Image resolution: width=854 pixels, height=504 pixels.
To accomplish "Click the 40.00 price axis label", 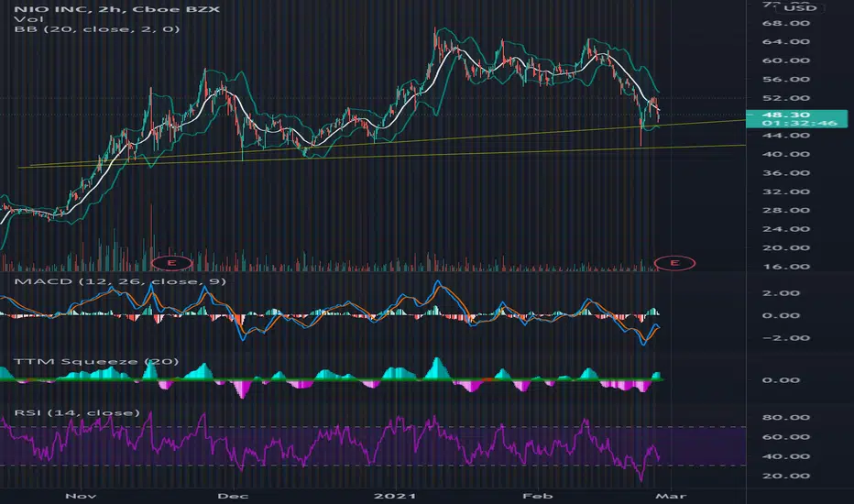I will coord(786,154).
